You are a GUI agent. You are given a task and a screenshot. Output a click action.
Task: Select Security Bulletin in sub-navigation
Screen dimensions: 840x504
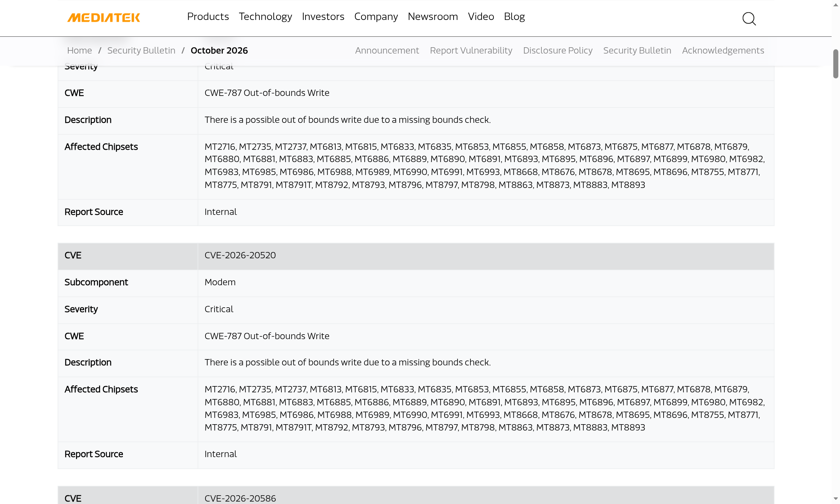pos(637,50)
